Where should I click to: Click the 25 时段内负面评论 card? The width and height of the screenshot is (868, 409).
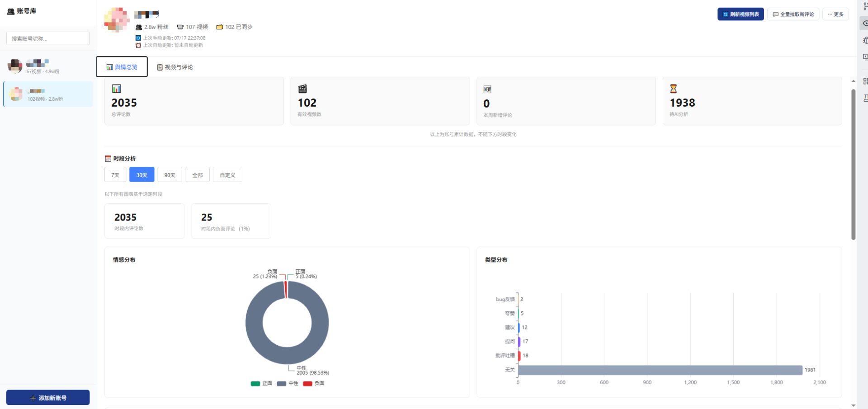231,221
